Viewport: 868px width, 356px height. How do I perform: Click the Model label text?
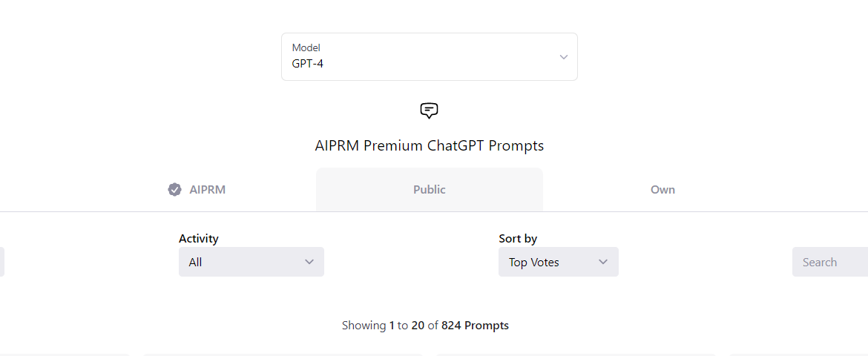coord(306,48)
